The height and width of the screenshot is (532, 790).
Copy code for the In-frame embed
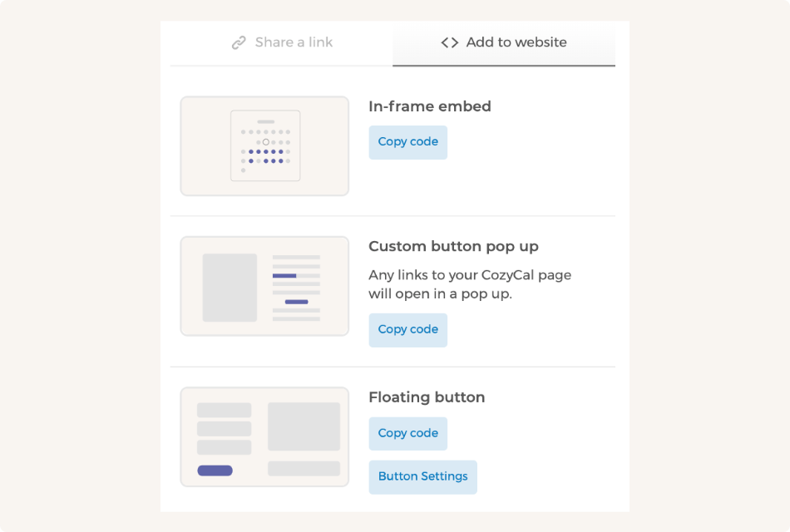(407, 141)
